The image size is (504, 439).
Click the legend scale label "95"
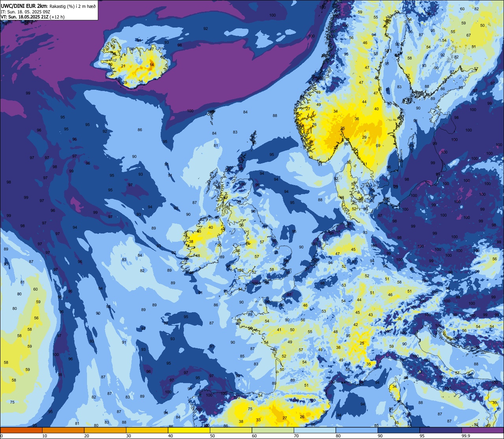[x=422, y=436]
